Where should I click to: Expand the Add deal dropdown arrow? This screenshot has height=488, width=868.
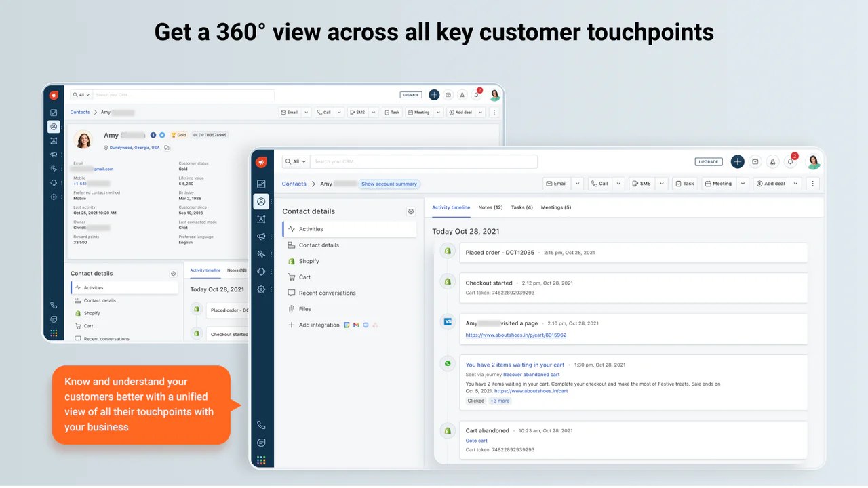click(795, 184)
